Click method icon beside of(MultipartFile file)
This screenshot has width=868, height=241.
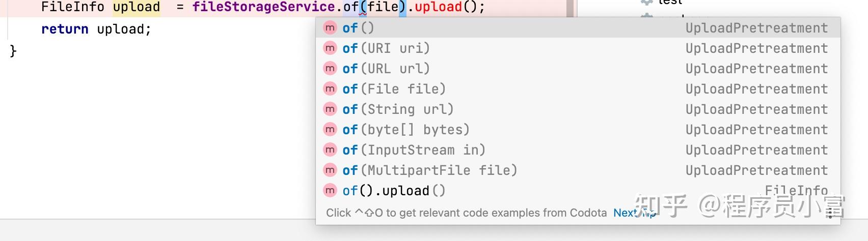pyautogui.click(x=330, y=170)
